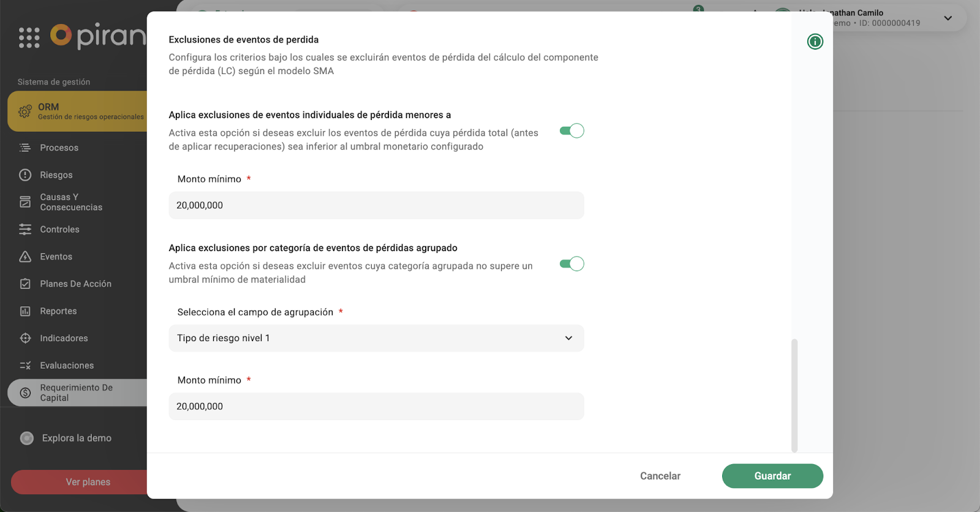Select Requerimiento De Capital menu item
Image resolution: width=980 pixels, height=512 pixels.
coord(77,393)
